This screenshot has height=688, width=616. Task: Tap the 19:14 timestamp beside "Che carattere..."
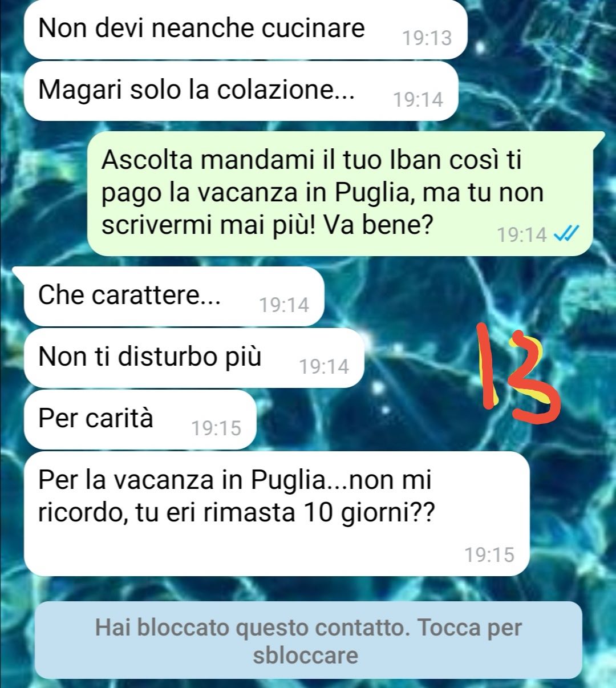pyautogui.click(x=284, y=305)
